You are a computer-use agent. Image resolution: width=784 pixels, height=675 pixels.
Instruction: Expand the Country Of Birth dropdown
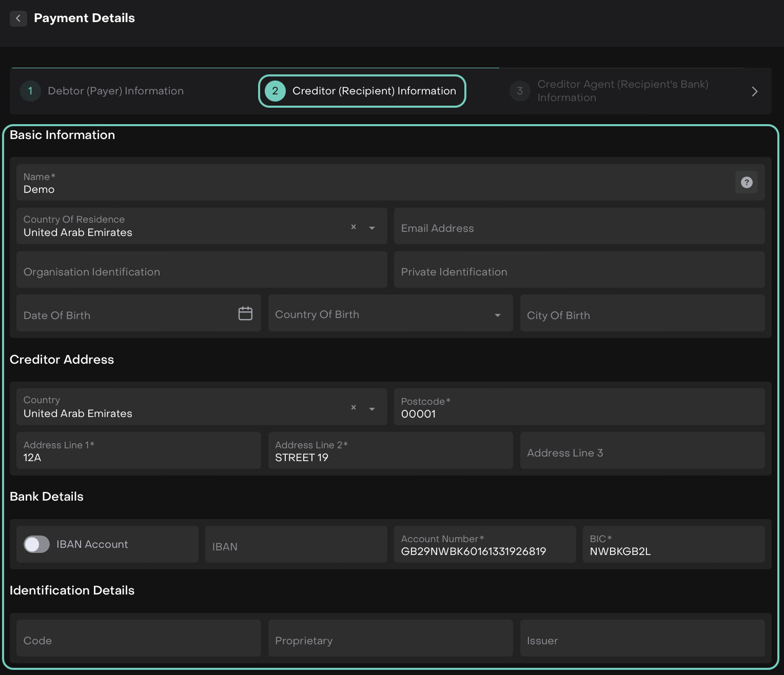(x=497, y=315)
